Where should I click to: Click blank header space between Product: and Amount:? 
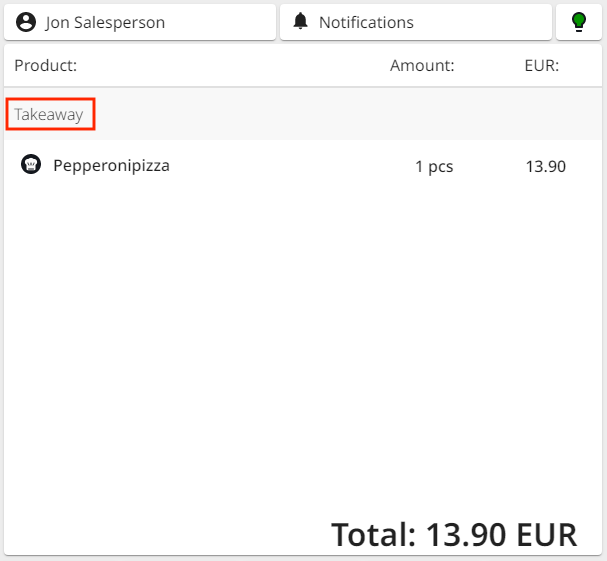[230, 66]
